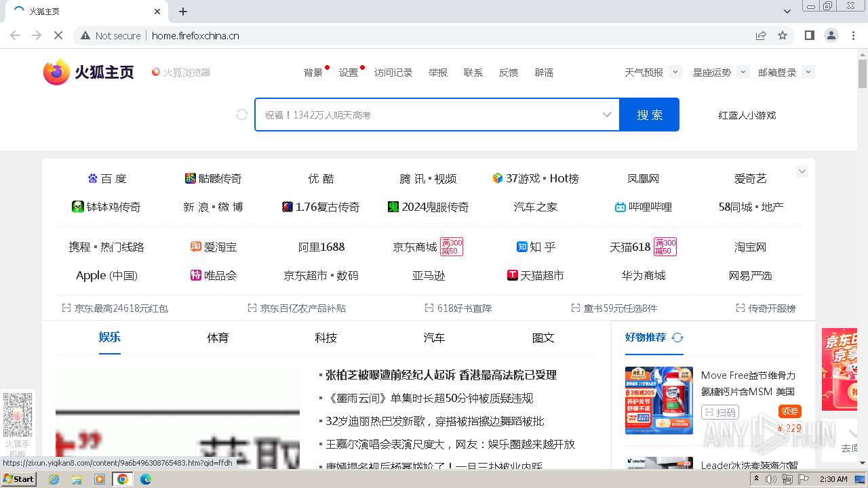This screenshot has height=488, width=868.
Task: Click the 天猫超市 red icon
Action: (x=513, y=275)
